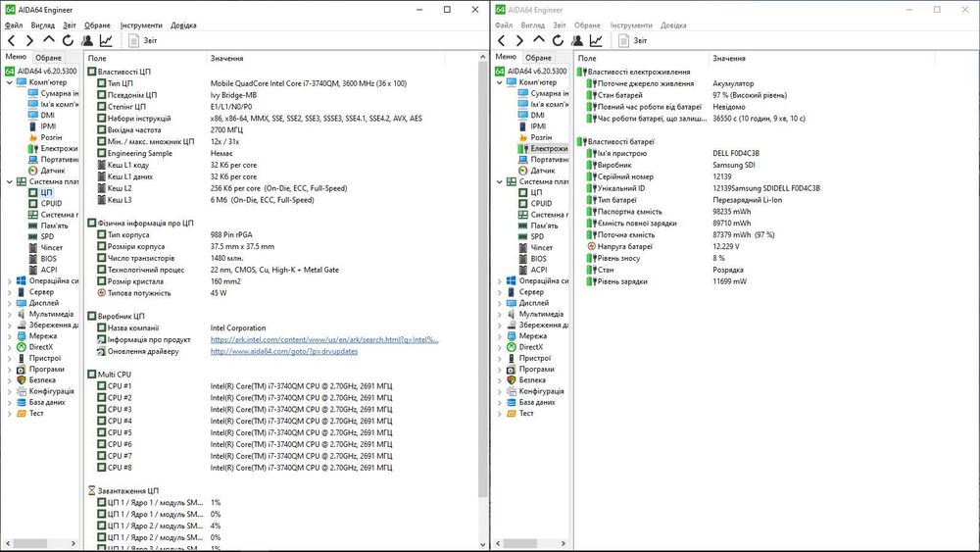The height and width of the screenshot is (552, 980).
Task: Switch to Обране tab in left window
Action: 48,58
